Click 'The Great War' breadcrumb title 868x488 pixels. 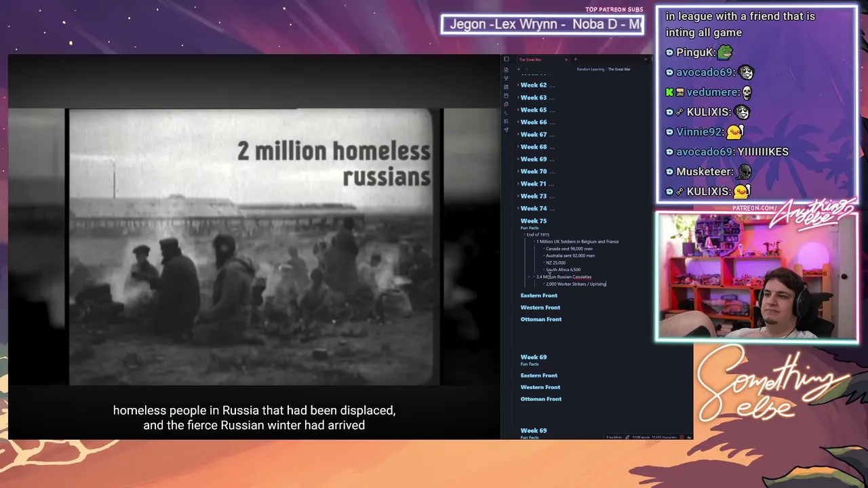(619, 69)
